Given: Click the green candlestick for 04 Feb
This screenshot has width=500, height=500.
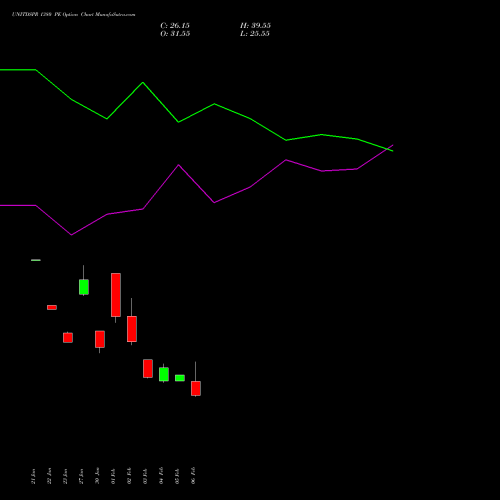Looking at the screenshot, I should click(x=164, y=374).
